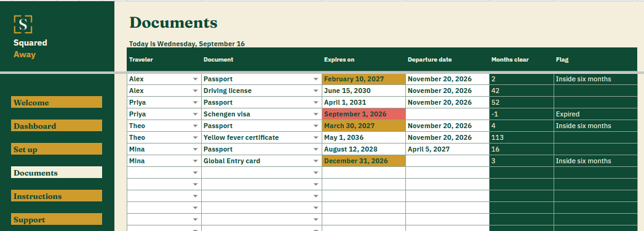Click the May 1, 2036 expiry cell
644x231 pixels.
pyautogui.click(x=364, y=138)
